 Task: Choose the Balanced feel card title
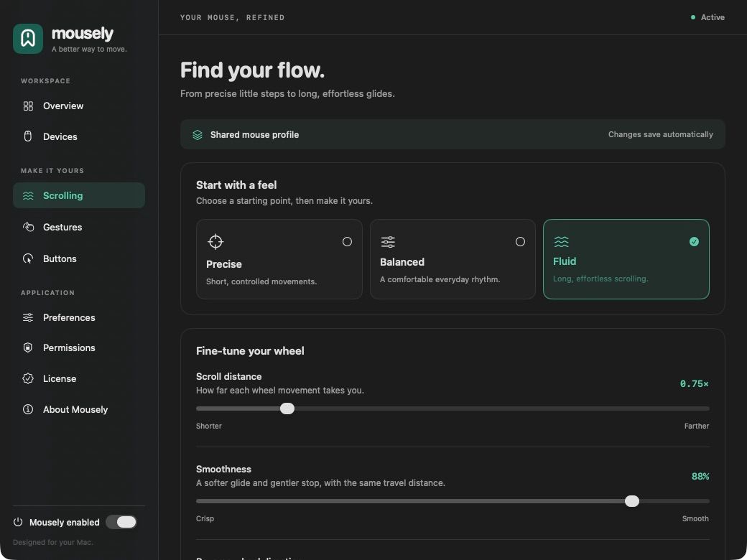click(x=402, y=262)
